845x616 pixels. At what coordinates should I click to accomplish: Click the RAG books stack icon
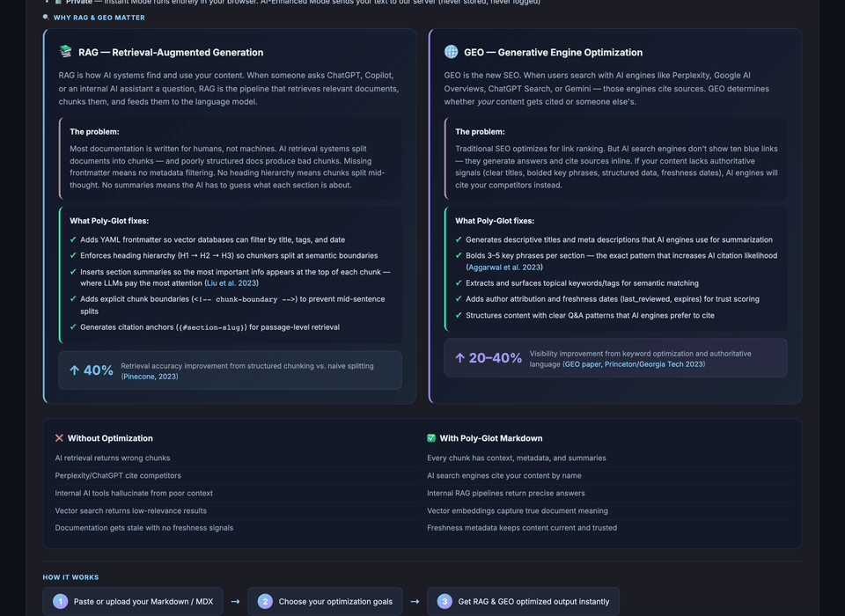pos(66,51)
